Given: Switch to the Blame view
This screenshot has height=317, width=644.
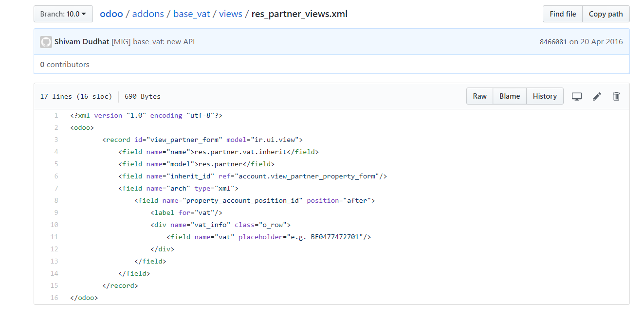Looking at the screenshot, I should pyautogui.click(x=509, y=96).
